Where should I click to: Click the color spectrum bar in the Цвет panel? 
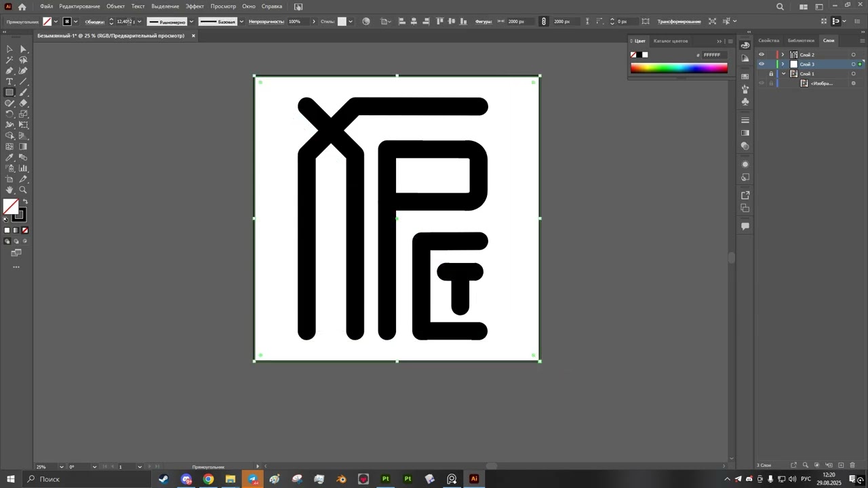coord(679,68)
